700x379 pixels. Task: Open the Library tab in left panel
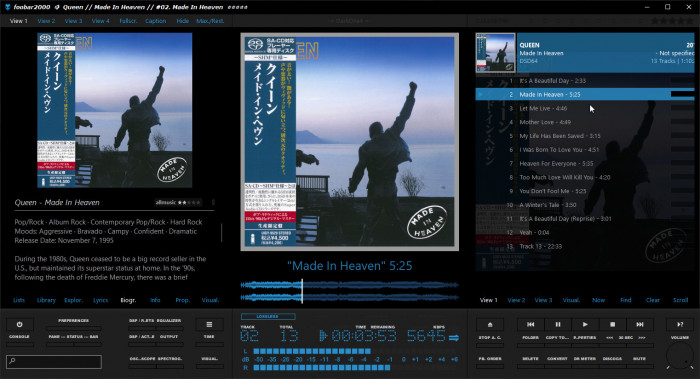[46, 300]
